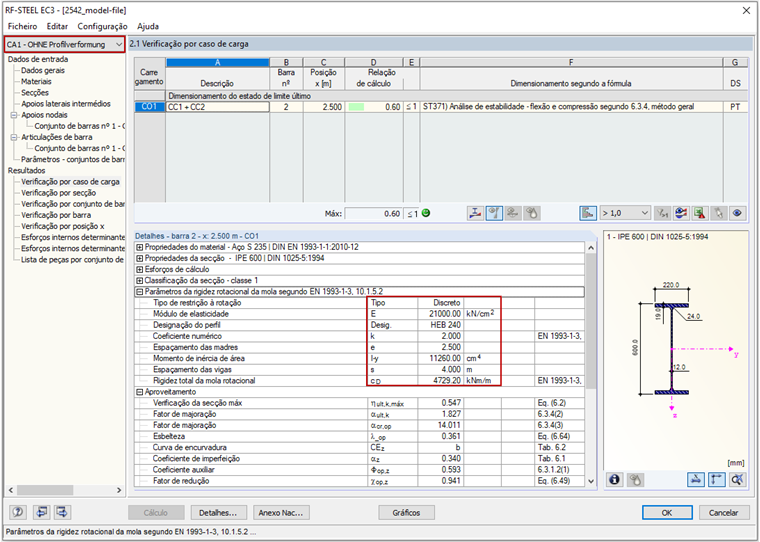Image resolution: width=760 pixels, height=542 pixels.
Task: Collapse the Aproveitamento node
Action: click(x=140, y=392)
